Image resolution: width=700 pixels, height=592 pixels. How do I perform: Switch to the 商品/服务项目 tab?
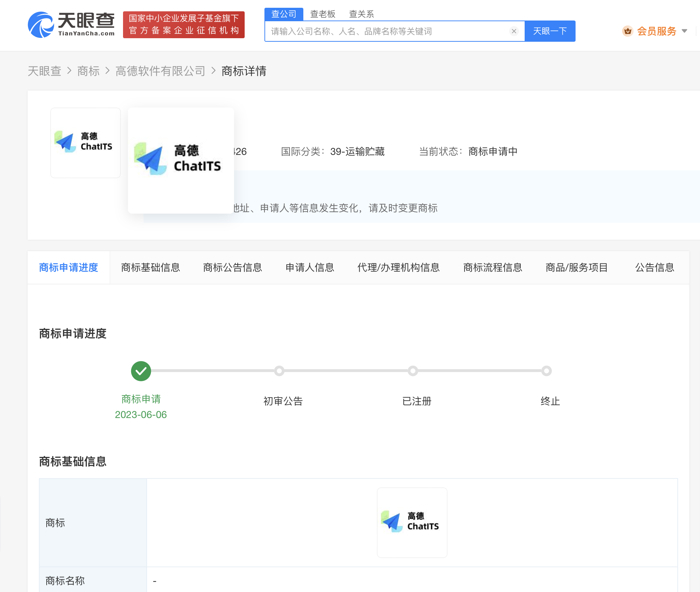point(577,267)
